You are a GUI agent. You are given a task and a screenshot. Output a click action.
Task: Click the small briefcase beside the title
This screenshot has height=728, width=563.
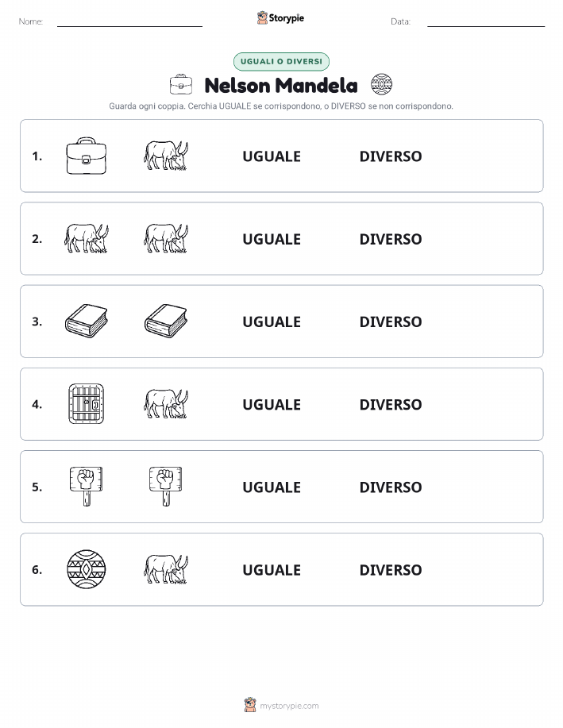[181, 84]
